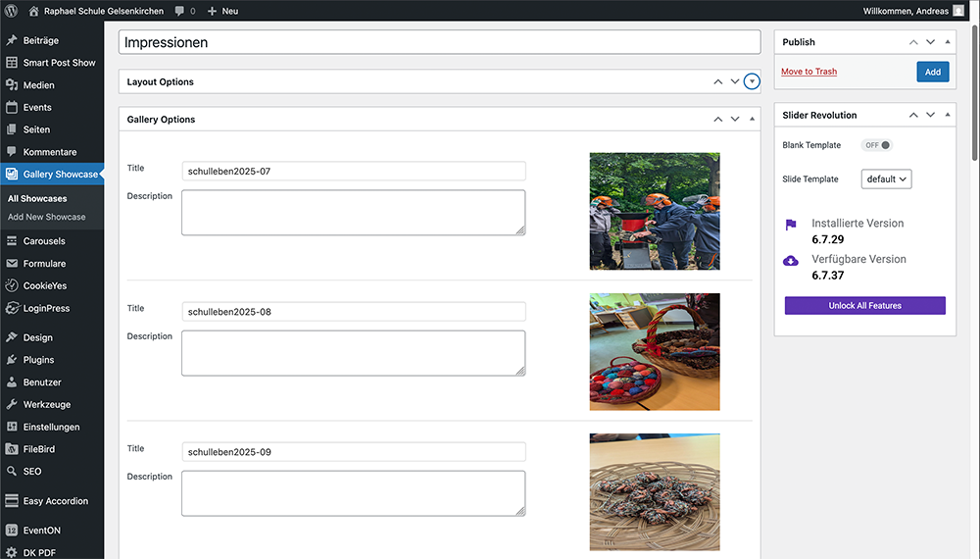The width and height of the screenshot is (980, 559).
Task: Open Add New Showcase submenu item
Action: [x=46, y=217]
